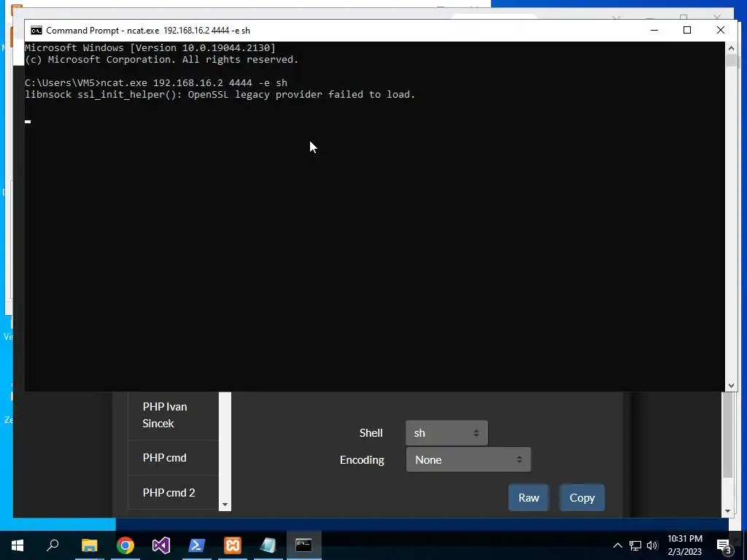The image size is (747, 560).
Task: Open the notepad-style app taskbar icon
Action: click(268, 545)
